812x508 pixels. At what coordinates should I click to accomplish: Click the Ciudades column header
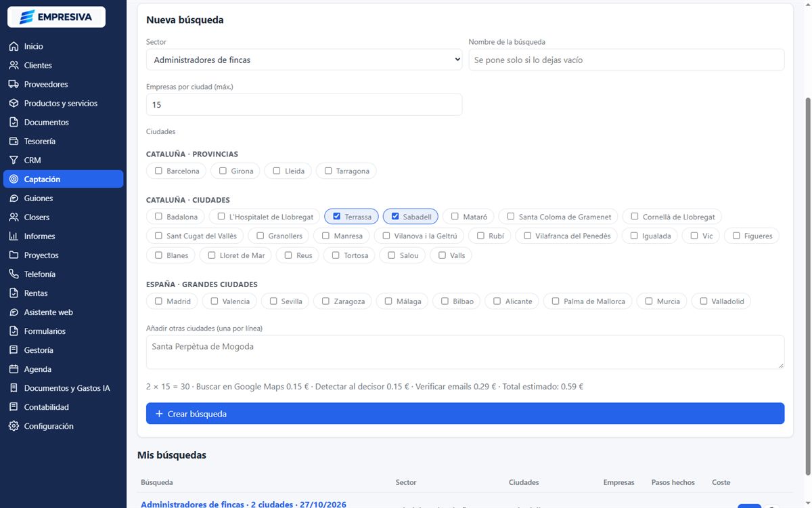[x=524, y=482]
